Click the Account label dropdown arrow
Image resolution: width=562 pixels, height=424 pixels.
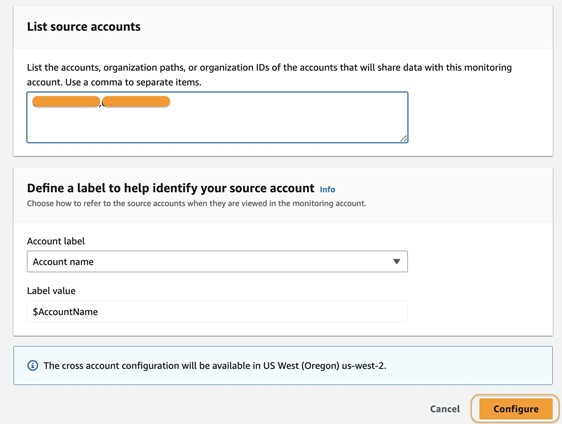[396, 261]
